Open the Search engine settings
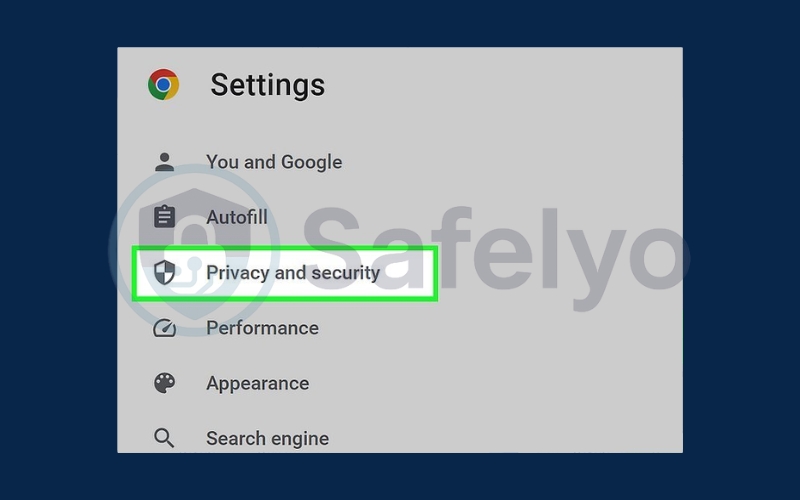800x500 pixels. pos(267,438)
